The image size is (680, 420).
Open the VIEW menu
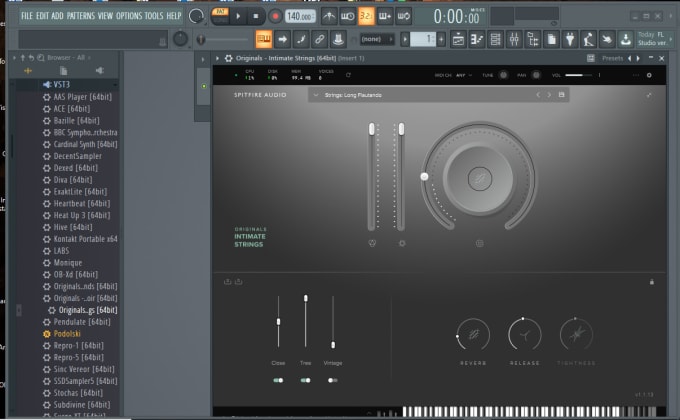105,16
